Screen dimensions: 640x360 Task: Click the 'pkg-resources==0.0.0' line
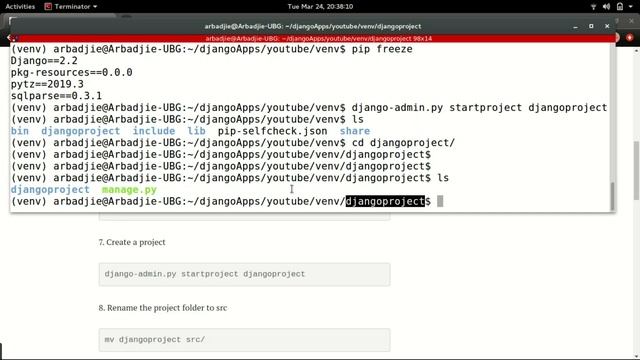[x=71, y=73]
